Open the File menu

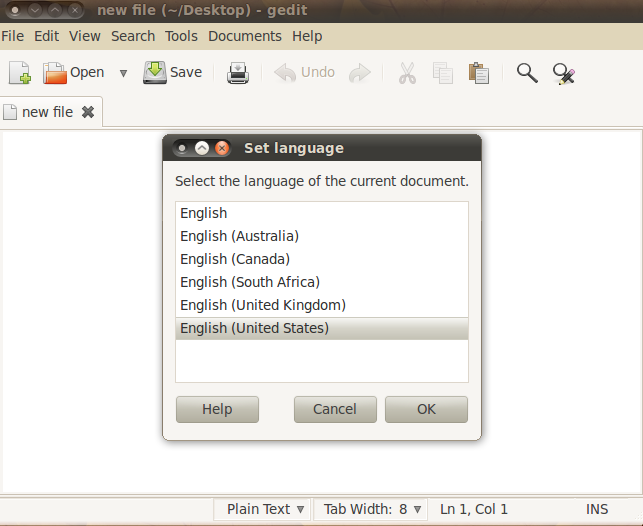(12, 36)
